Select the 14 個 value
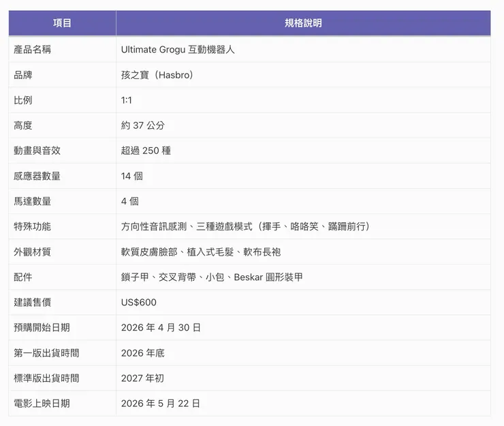Screen dimensions: 504x426 [131, 176]
